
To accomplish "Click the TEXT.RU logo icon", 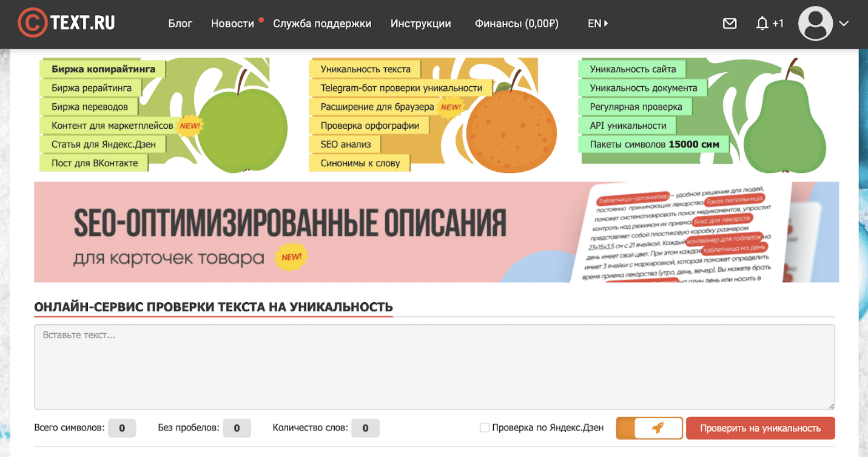I will pyautogui.click(x=32, y=23).
